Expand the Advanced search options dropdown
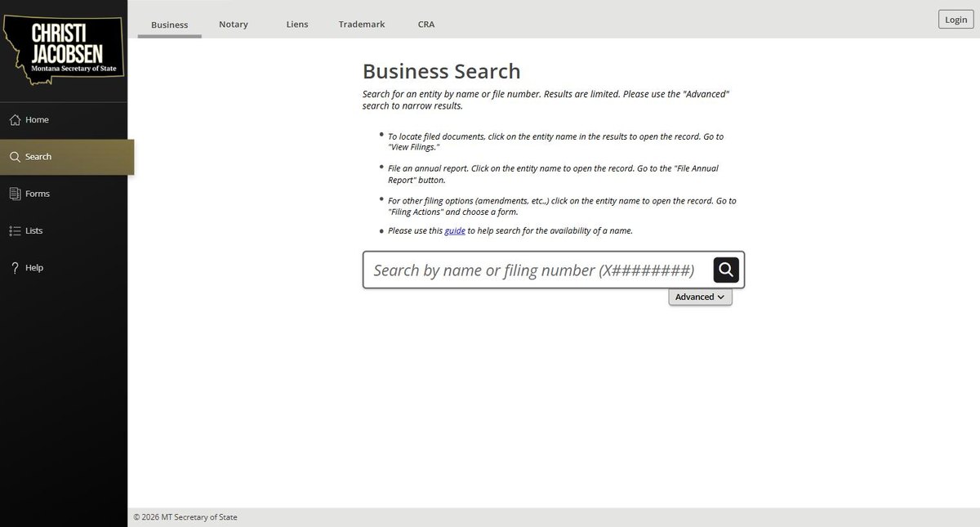 [700, 297]
